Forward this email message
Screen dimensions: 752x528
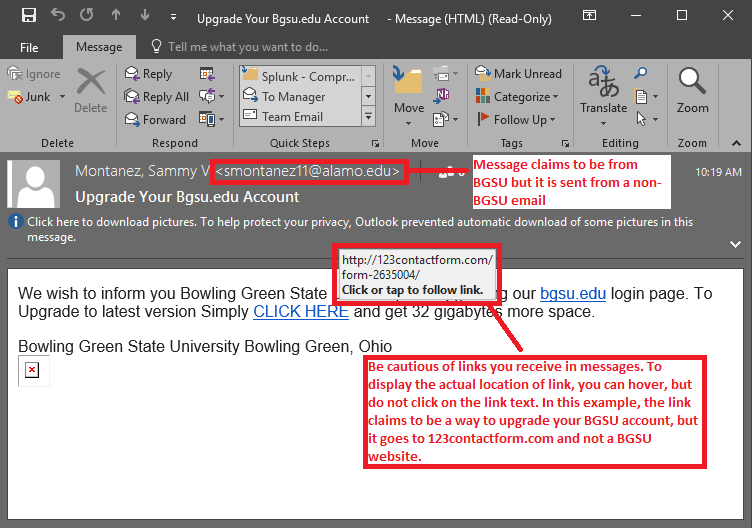pos(153,119)
